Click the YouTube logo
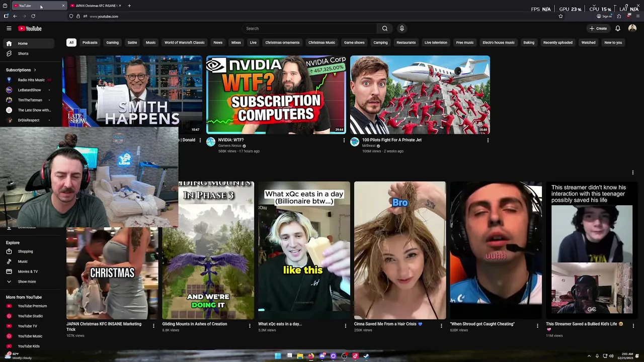644x362 pixels. coord(30,29)
